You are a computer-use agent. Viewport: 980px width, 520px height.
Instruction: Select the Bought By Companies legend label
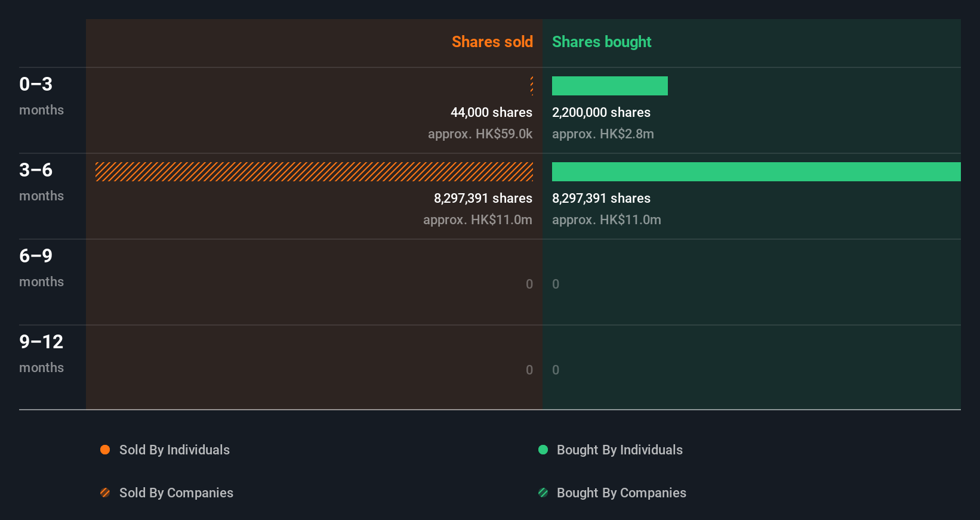click(x=621, y=493)
